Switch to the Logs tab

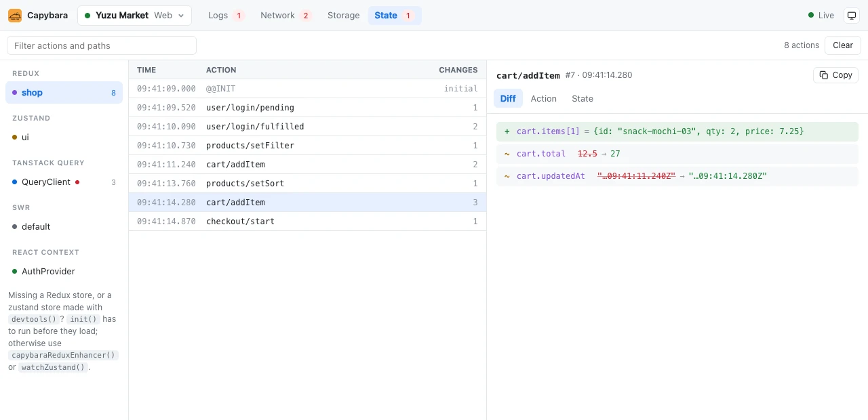pyautogui.click(x=226, y=16)
